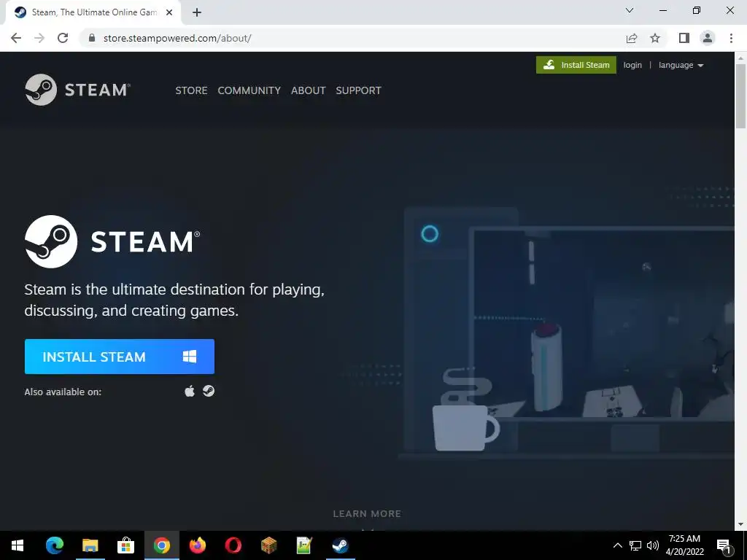Bookmark this tab with the star icon
The width and height of the screenshot is (747, 560).
(x=655, y=38)
